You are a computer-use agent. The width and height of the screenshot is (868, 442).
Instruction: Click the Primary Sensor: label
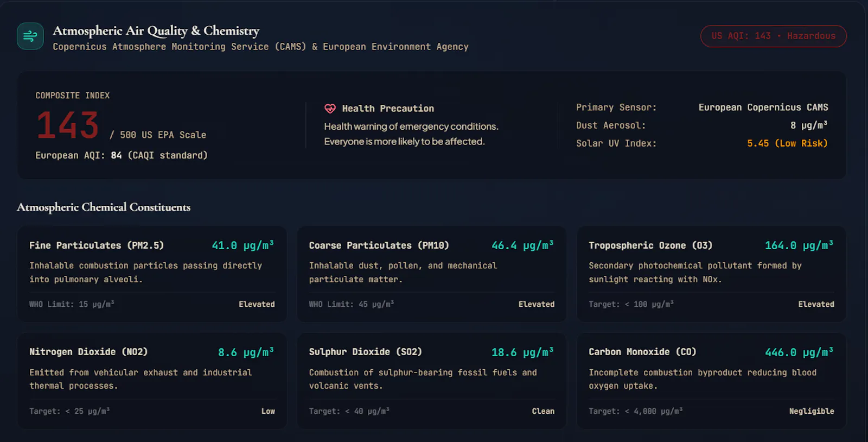tap(616, 108)
